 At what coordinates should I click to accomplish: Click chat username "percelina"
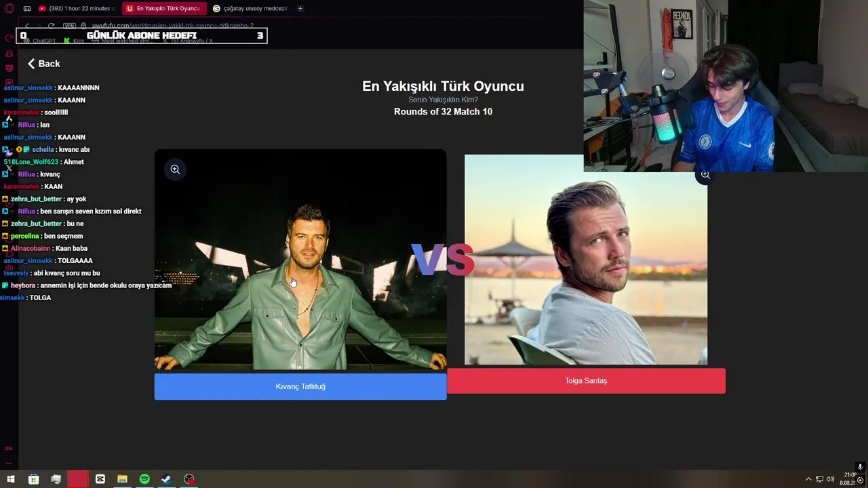click(25, 236)
